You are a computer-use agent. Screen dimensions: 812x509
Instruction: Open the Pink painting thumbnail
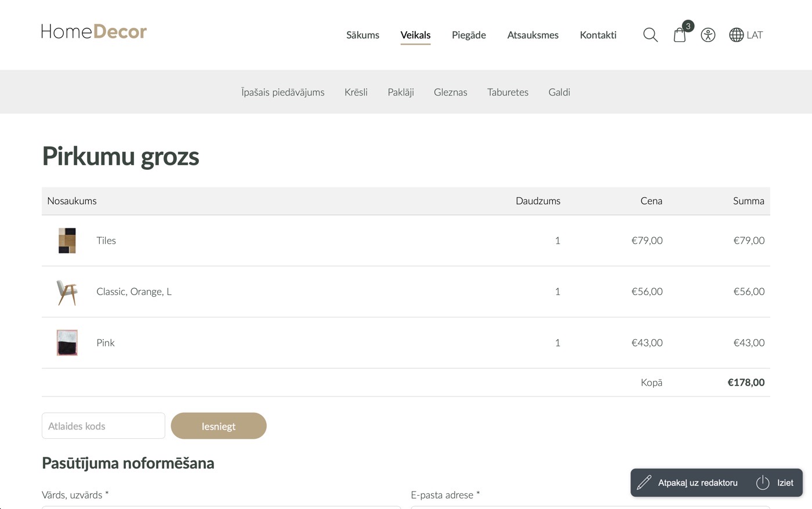[x=67, y=343]
